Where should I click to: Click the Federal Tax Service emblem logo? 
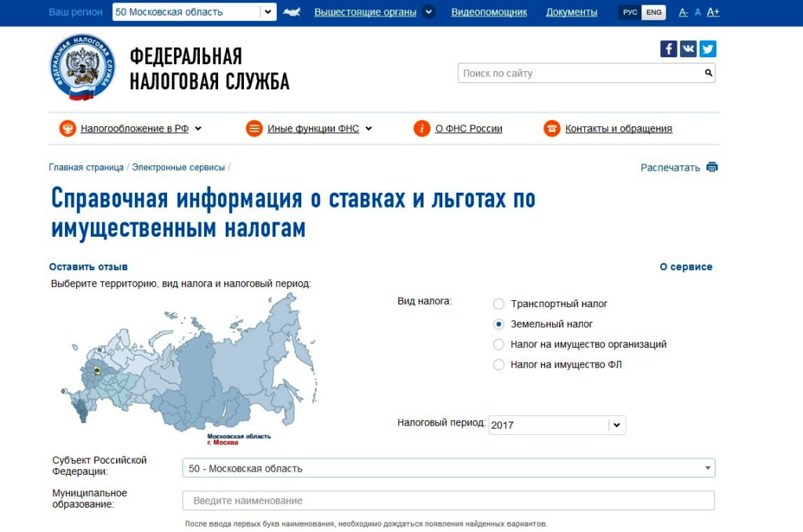coord(82,67)
